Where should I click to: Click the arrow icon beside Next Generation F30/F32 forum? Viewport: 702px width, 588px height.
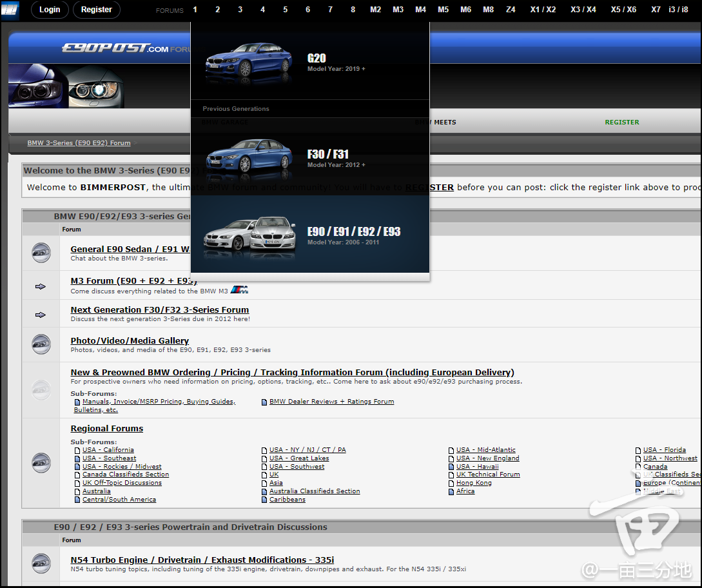(x=41, y=315)
